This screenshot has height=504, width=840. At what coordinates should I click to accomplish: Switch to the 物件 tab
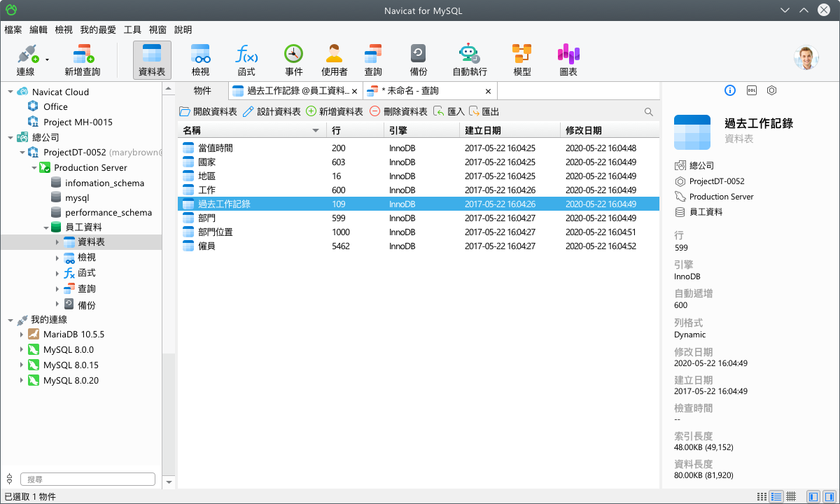pos(202,91)
